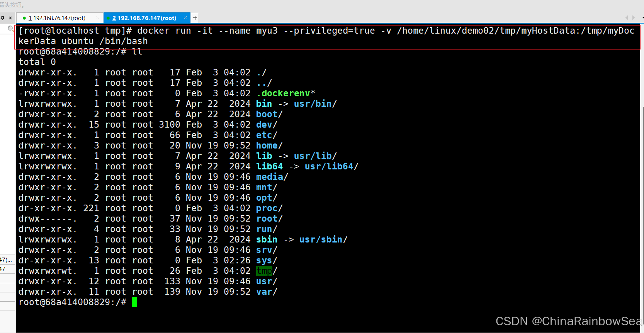Click the 'run/' directory name
This screenshot has width=644, height=333.
tap(267, 229)
